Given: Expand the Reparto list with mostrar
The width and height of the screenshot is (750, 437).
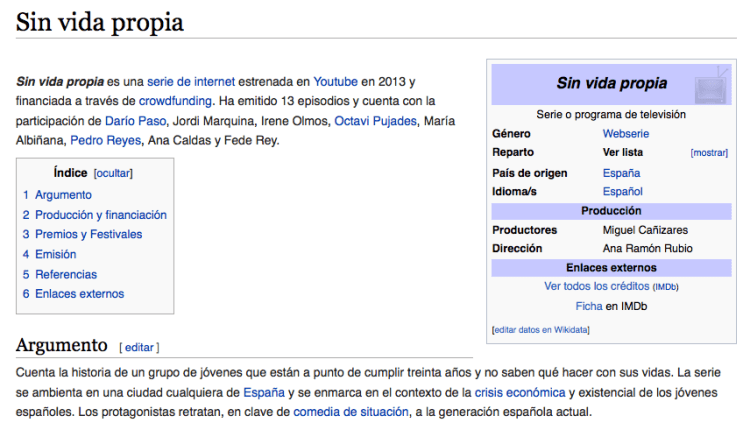Looking at the screenshot, I should pos(709,153).
